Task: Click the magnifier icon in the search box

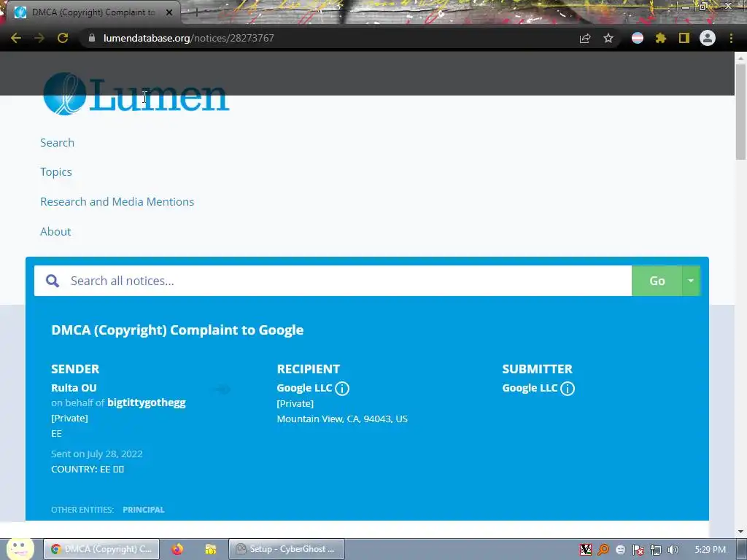Action: 53,281
